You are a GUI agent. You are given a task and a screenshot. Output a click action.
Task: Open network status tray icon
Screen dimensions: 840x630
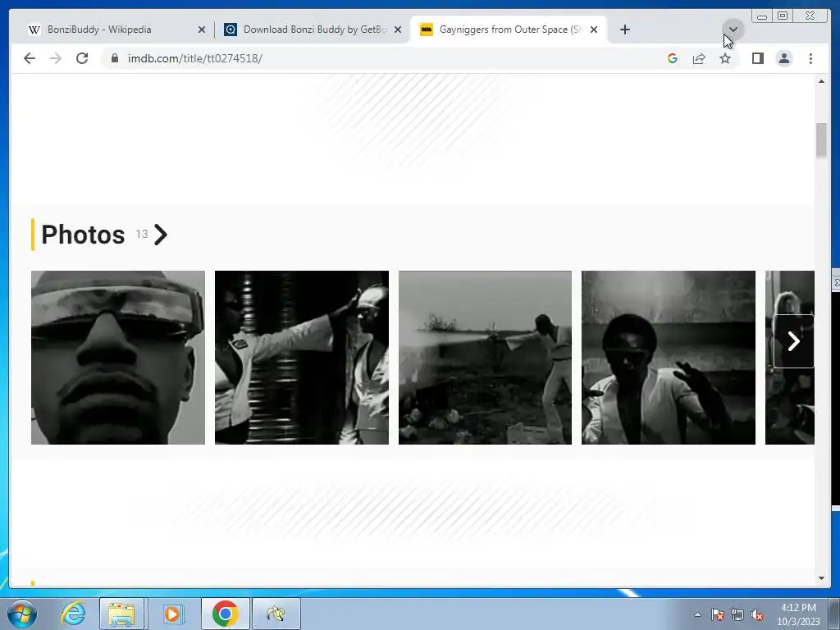(737, 614)
